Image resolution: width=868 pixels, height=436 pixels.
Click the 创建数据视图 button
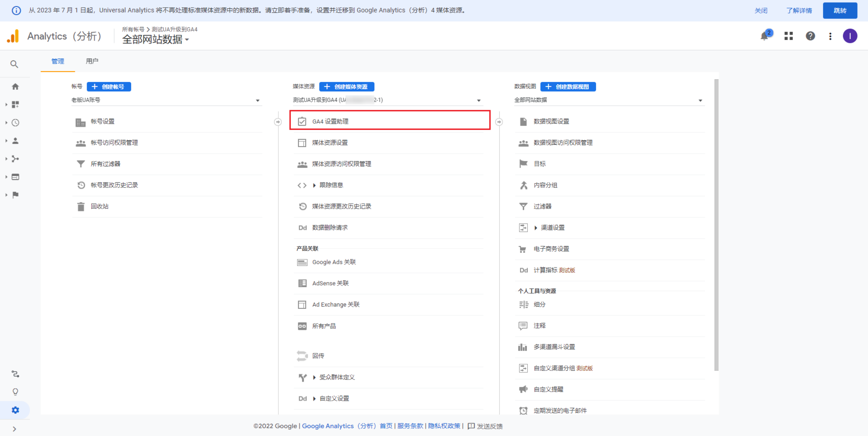pos(568,86)
